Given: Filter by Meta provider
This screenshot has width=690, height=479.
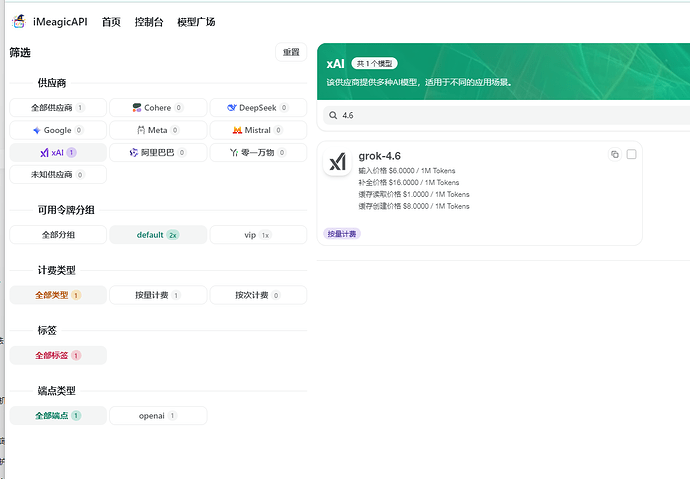Looking at the screenshot, I should click(x=158, y=130).
